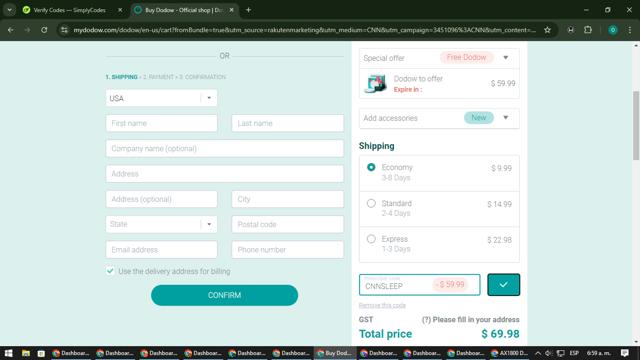
Task: Click the Address (optional) field
Action: [162, 199]
